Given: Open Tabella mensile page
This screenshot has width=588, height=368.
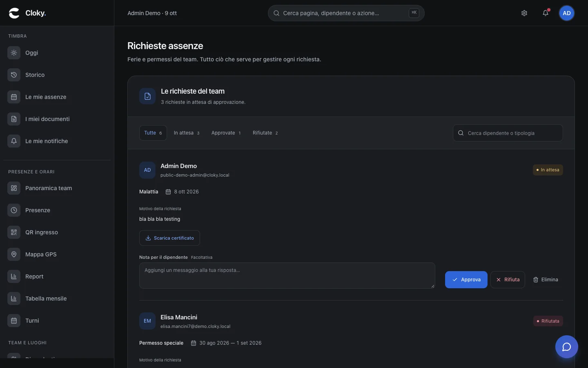Looking at the screenshot, I should coord(57,298).
